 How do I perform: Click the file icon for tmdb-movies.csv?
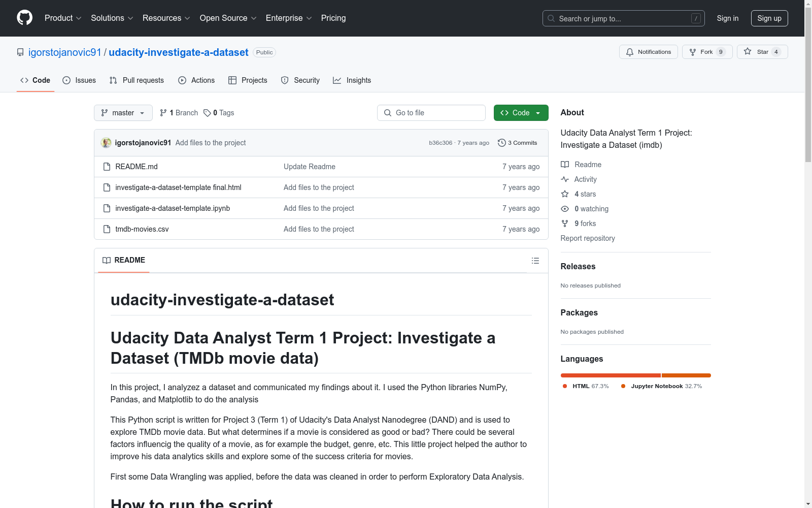coord(107,229)
